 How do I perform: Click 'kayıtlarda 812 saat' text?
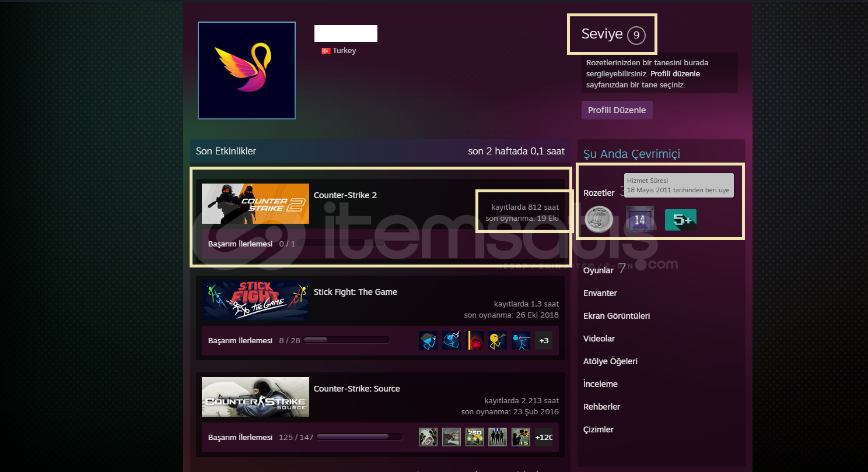point(525,207)
